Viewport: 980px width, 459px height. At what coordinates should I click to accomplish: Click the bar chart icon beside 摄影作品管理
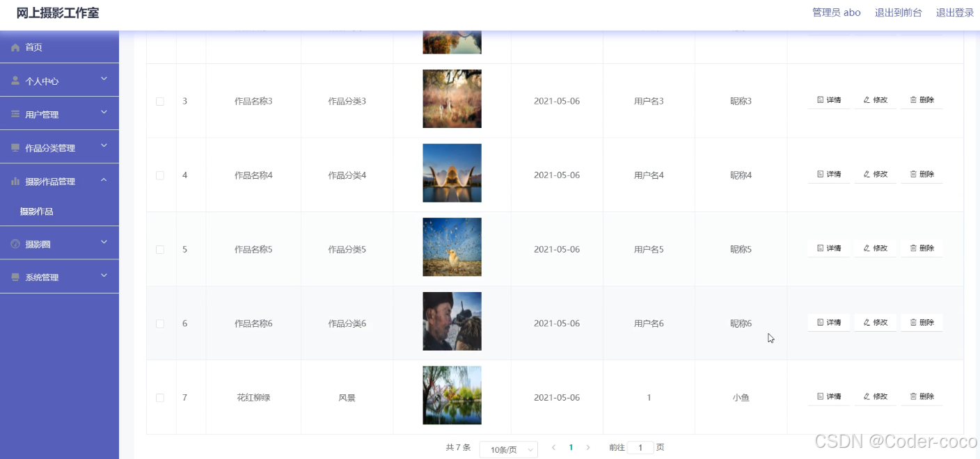click(x=15, y=181)
